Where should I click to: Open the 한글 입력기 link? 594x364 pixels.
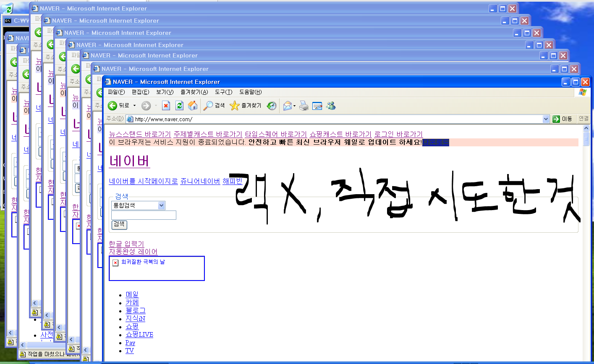[x=126, y=244]
